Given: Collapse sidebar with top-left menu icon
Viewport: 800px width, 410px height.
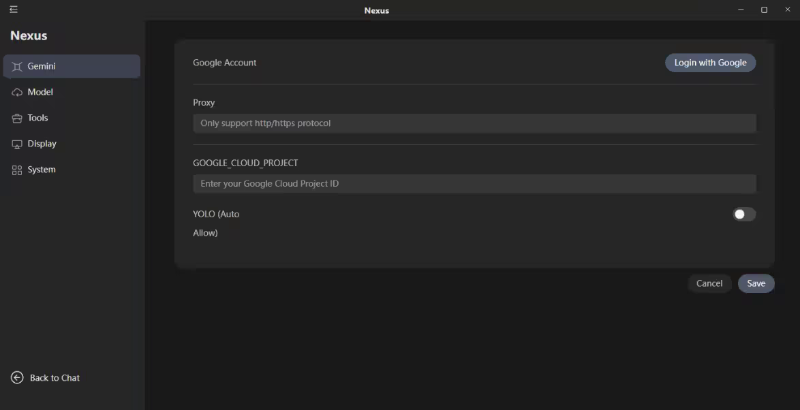Looking at the screenshot, I should [x=14, y=9].
